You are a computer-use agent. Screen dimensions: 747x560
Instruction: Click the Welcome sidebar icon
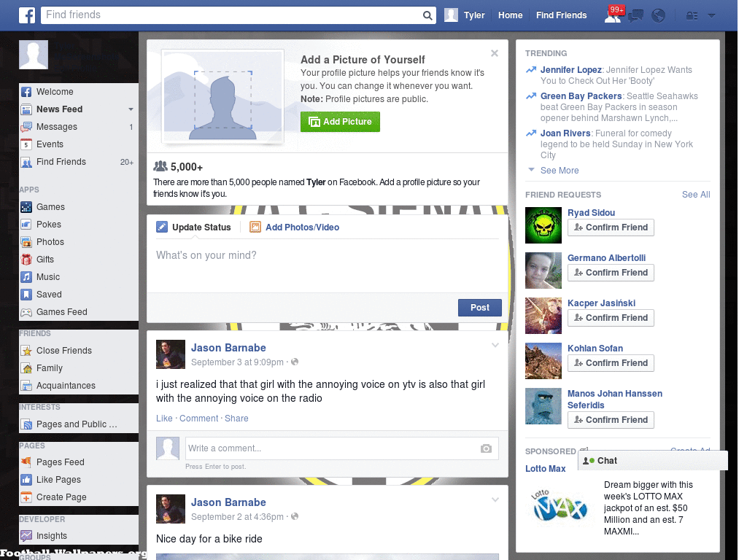(26, 92)
